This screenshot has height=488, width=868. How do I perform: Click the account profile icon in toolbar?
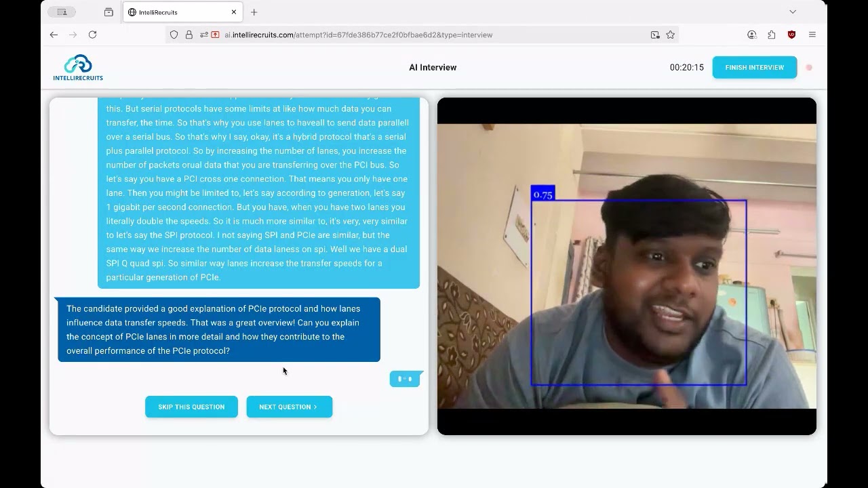tap(751, 35)
